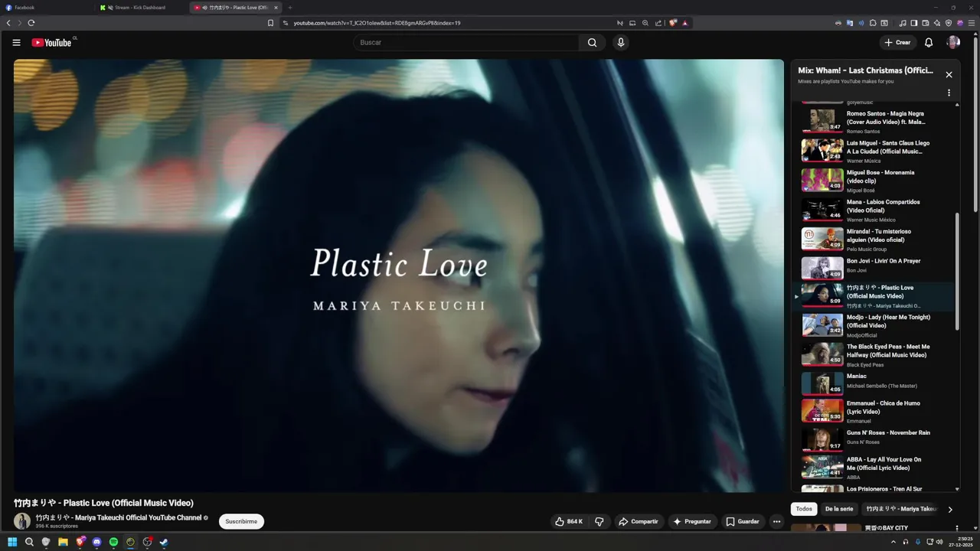Viewport: 980px width, 551px height.
Task: Show more filter chips with right arrow
Action: click(x=950, y=509)
